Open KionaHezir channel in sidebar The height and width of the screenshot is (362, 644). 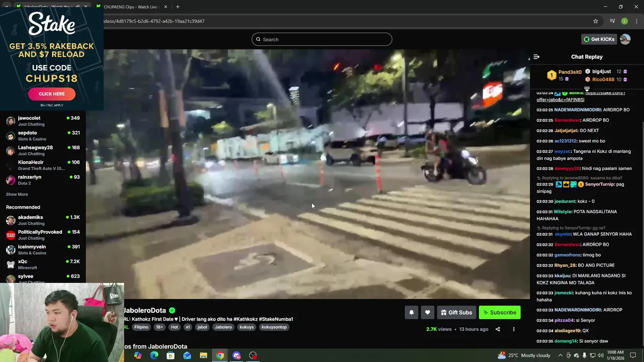pos(43,165)
